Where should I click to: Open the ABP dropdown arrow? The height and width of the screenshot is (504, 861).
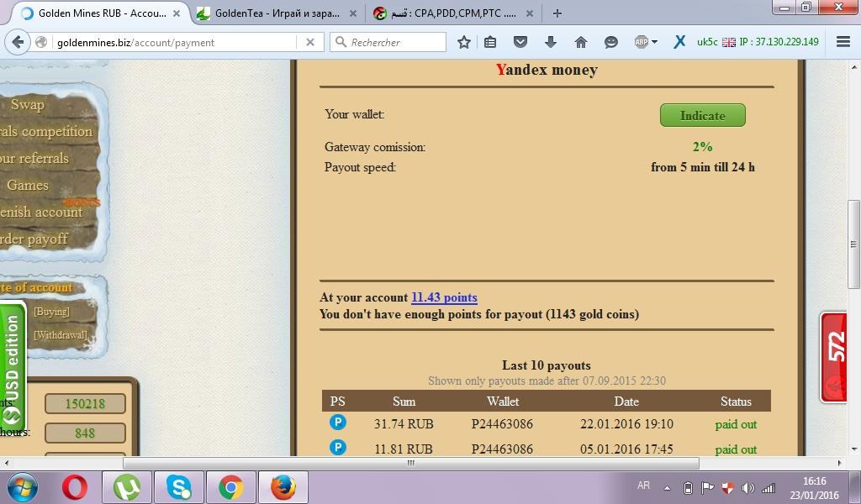click(654, 42)
